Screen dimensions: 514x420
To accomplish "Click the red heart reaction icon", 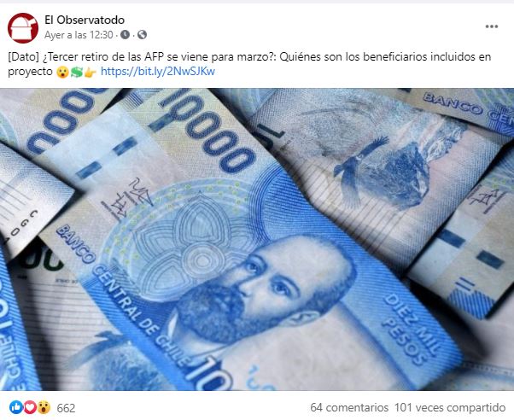I will (x=30, y=407).
